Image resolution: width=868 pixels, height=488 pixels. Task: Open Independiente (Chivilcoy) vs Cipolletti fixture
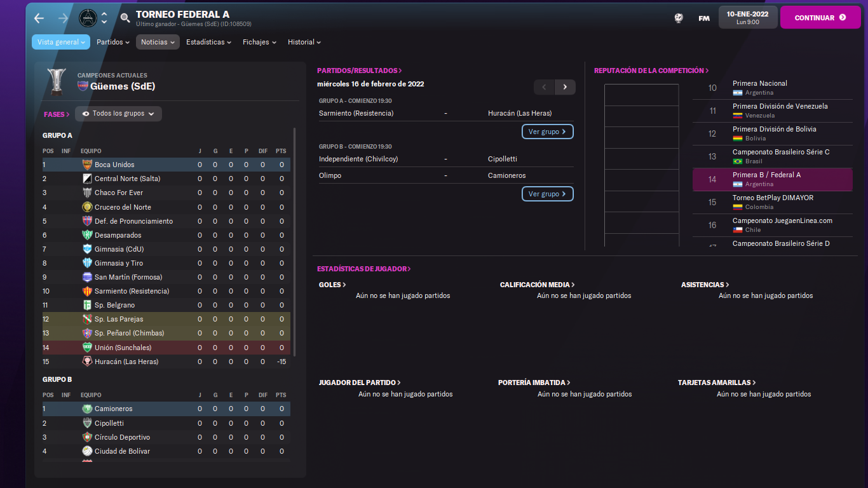[445, 159]
